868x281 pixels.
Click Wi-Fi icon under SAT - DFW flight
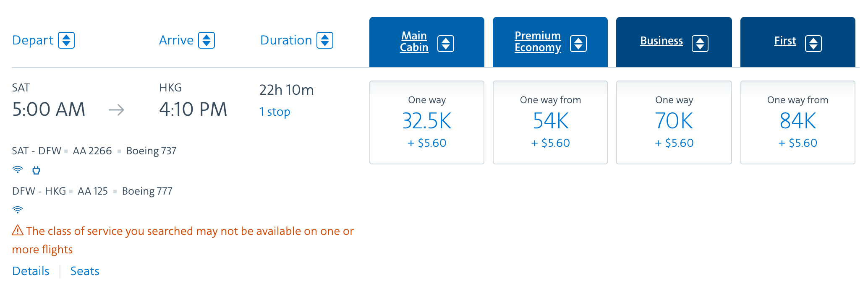point(18,170)
